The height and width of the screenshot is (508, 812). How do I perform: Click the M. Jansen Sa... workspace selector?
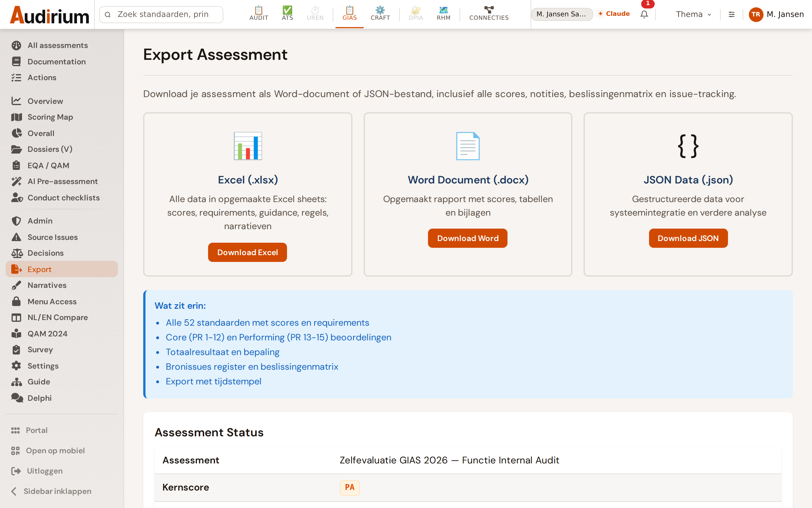point(562,14)
